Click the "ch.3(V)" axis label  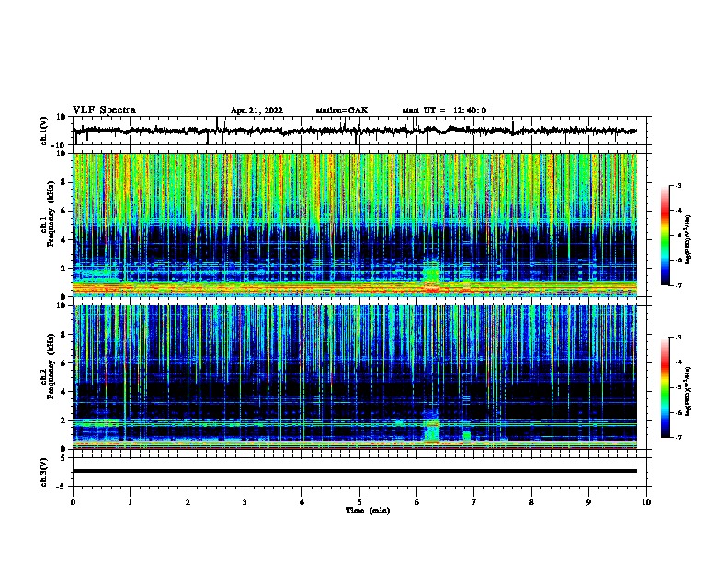tap(44, 472)
